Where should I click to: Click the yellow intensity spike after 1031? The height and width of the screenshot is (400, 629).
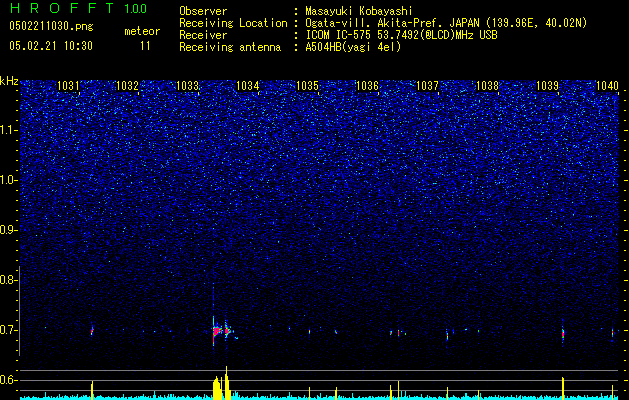[x=92, y=390]
